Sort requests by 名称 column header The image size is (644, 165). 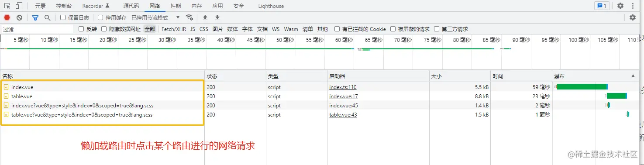point(103,76)
